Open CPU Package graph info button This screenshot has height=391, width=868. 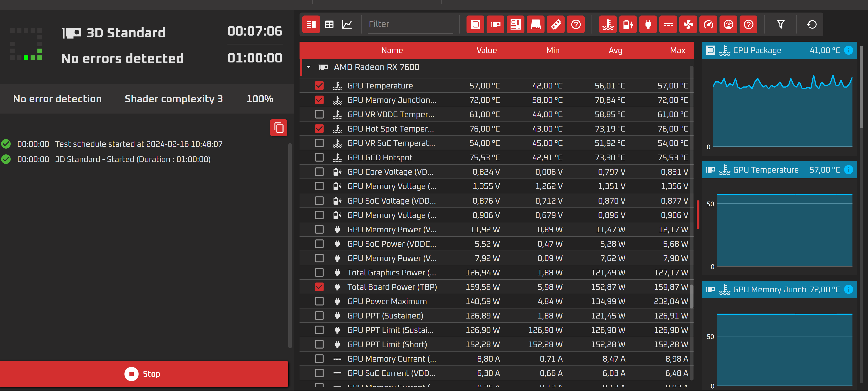coord(848,50)
